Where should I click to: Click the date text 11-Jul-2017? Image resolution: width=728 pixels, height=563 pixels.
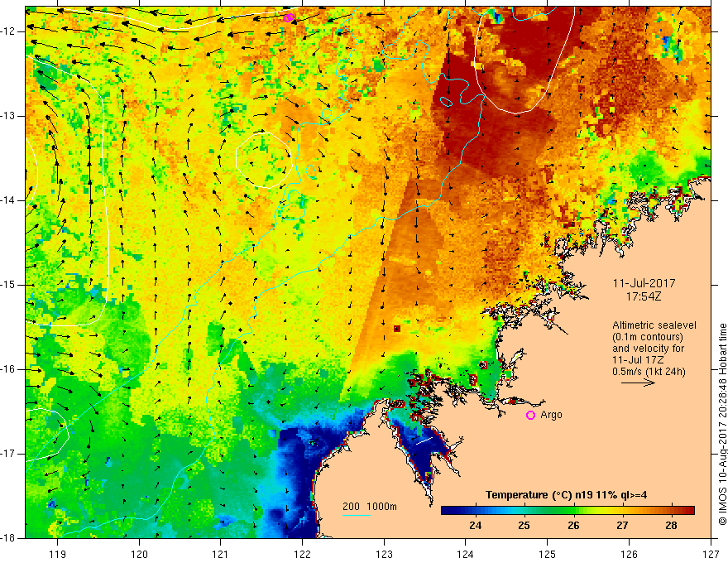pos(644,283)
